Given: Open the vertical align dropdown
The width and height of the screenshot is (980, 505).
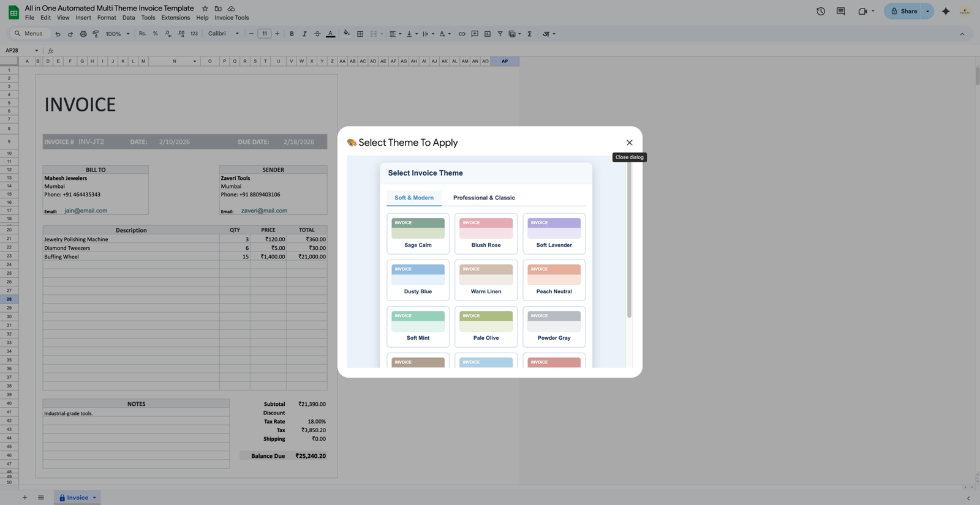Looking at the screenshot, I should 412,34.
